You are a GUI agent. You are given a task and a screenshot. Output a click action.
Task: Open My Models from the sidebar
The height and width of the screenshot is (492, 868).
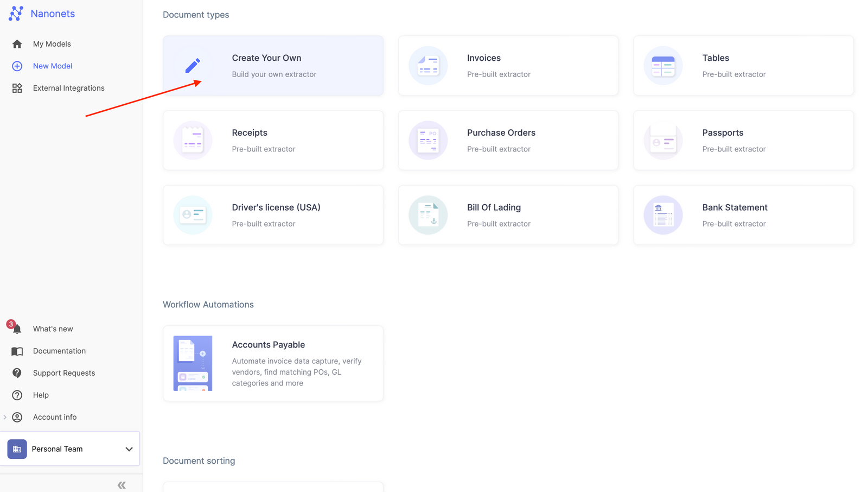tap(52, 44)
